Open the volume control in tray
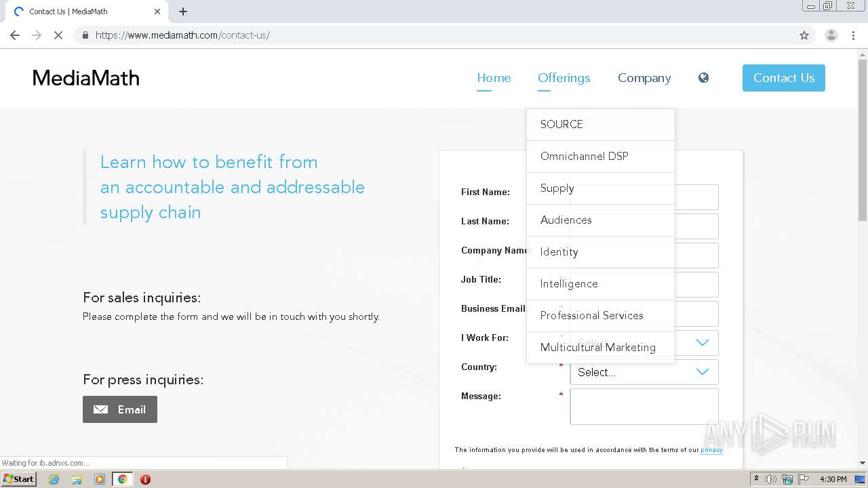The width and height of the screenshot is (868, 488). pos(771,479)
